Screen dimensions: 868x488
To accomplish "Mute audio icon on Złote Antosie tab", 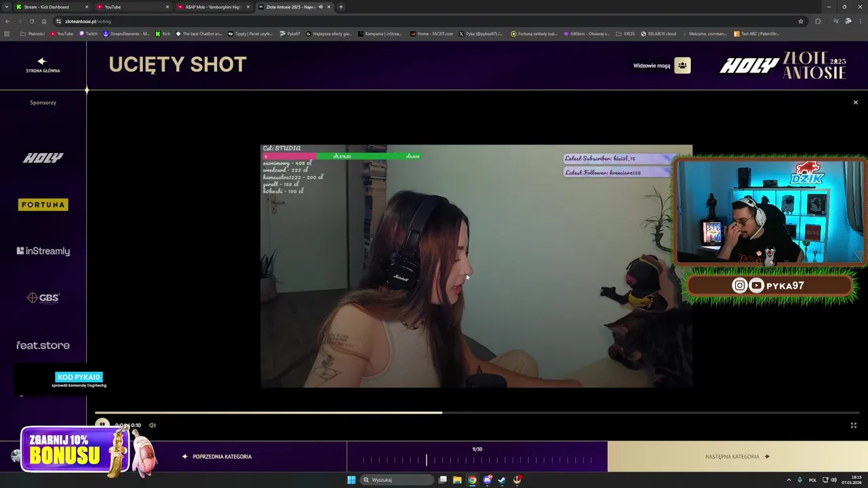I will 321,7.
